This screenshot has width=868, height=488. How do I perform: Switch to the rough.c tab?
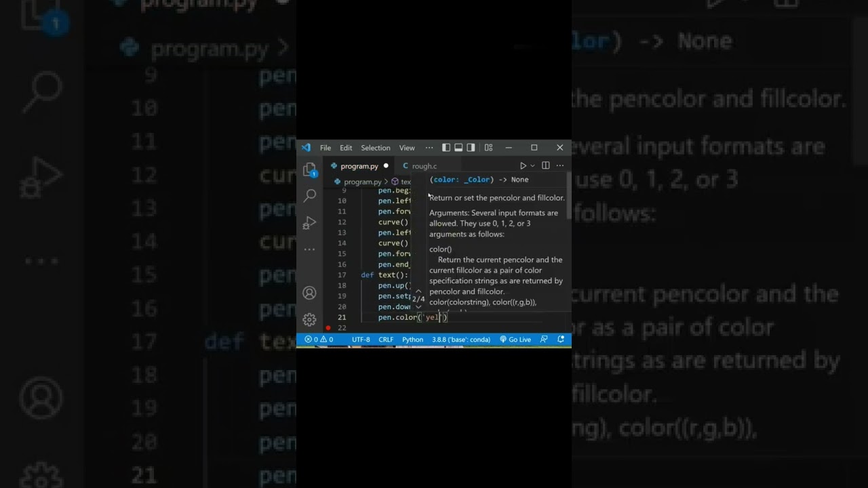(x=424, y=166)
